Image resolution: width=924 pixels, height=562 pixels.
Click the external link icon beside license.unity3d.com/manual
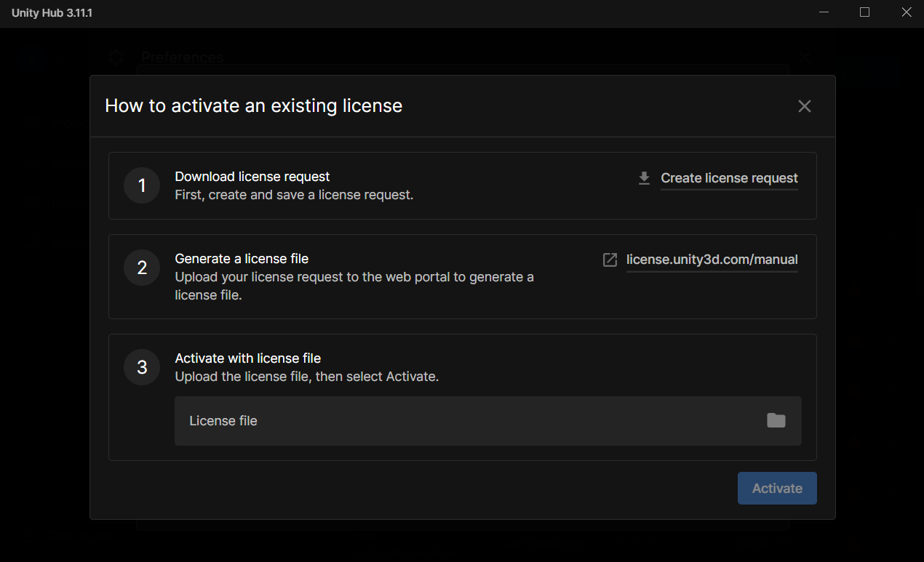click(x=610, y=260)
